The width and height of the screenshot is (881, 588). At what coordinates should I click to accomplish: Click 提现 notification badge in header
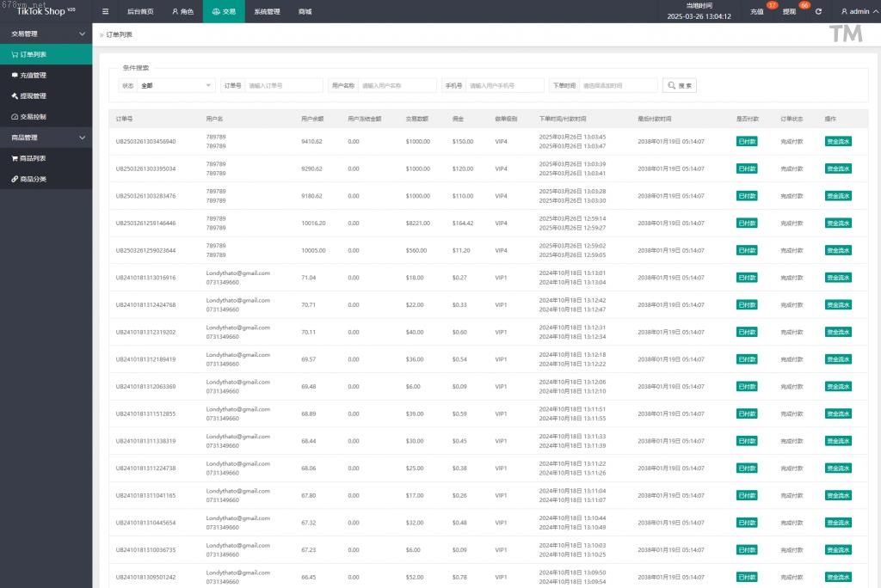(804, 6)
